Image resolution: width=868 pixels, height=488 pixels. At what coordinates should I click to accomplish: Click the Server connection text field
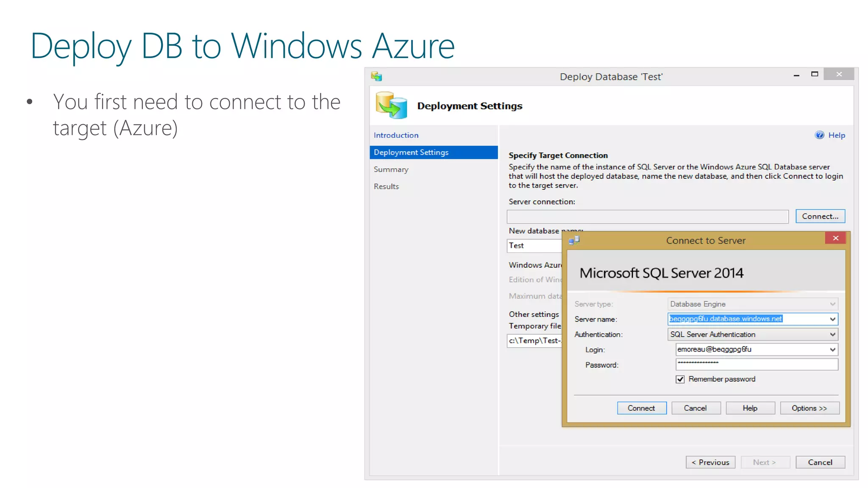[x=648, y=216]
